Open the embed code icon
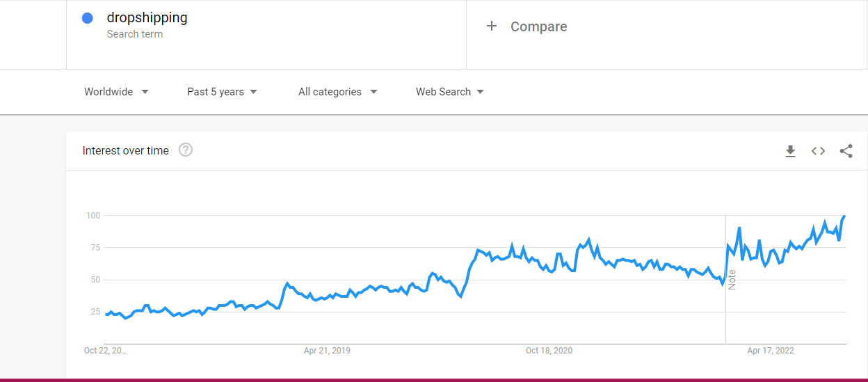The width and height of the screenshot is (868, 382). [818, 151]
